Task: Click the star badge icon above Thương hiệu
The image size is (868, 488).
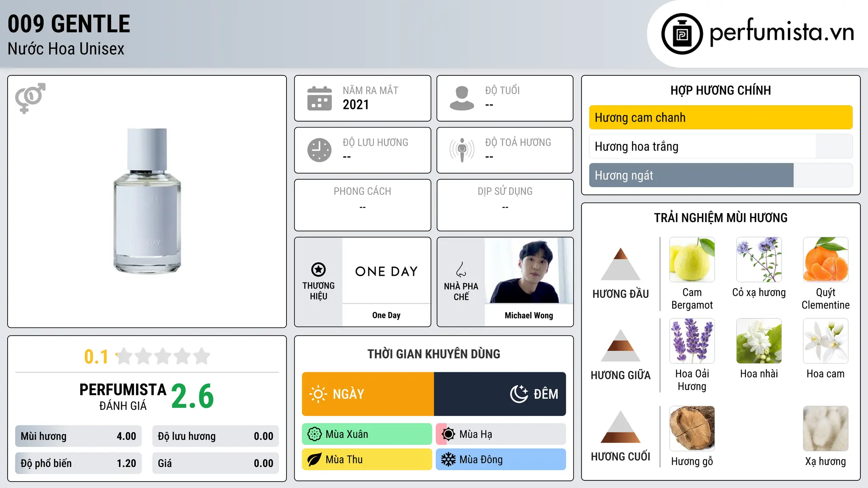Action: click(318, 269)
